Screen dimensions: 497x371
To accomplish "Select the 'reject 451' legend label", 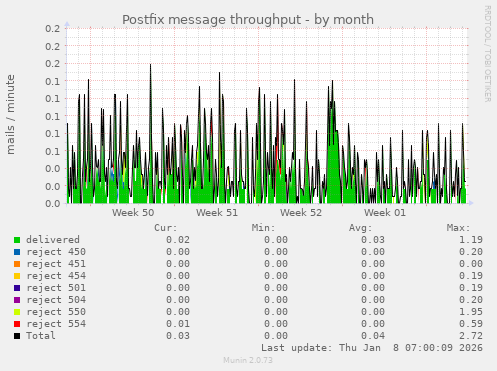I will point(56,264).
